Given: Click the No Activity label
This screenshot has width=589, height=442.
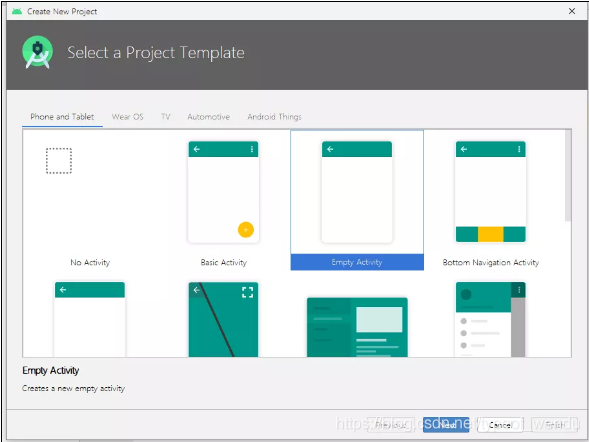Looking at the screenshot, I should point(90,262).
